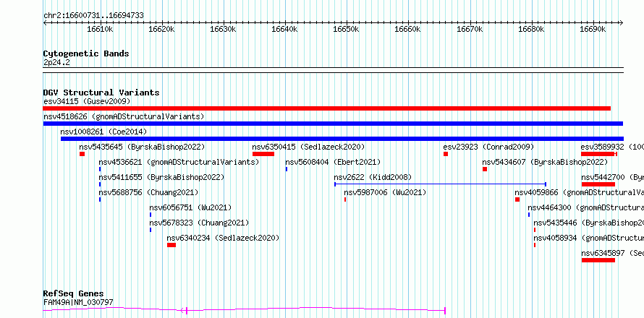Image resolution: width=644 pixels, height=318 pixels.
Task: Select the red nsv6350415 variant block
Action: [x=263, y=154]
